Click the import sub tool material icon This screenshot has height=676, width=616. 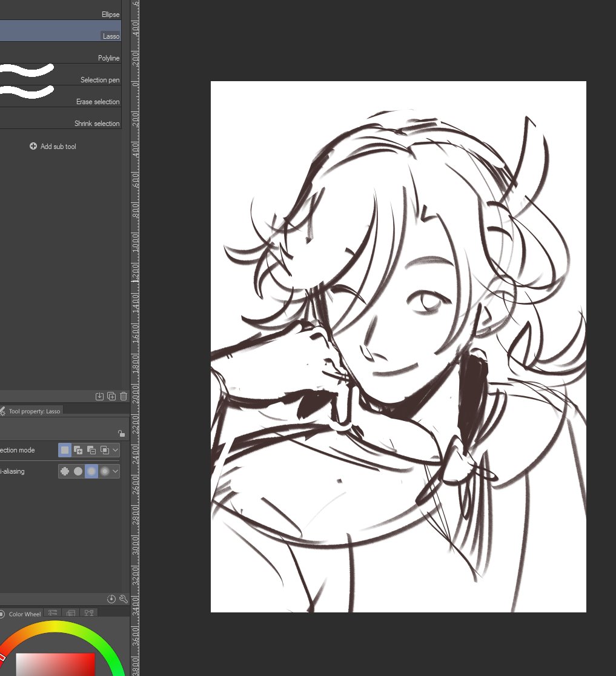pyautogui.click(x=99, y=396)
